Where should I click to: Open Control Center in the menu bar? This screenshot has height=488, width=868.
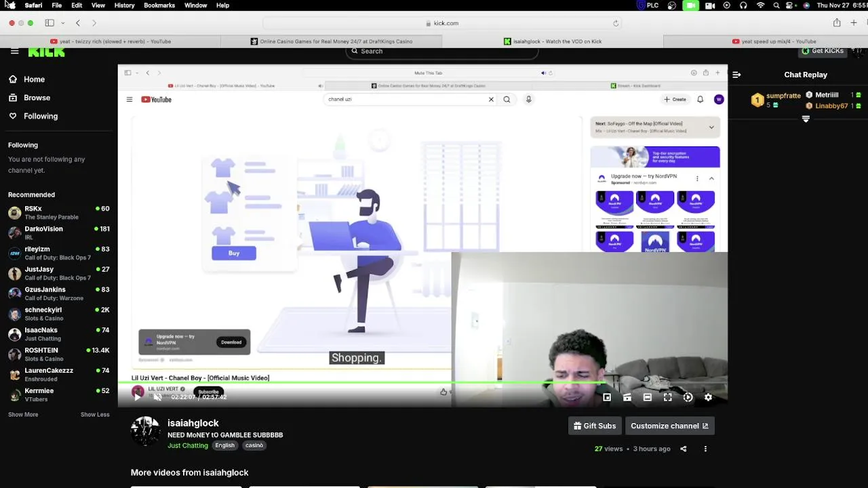(791, 5)
